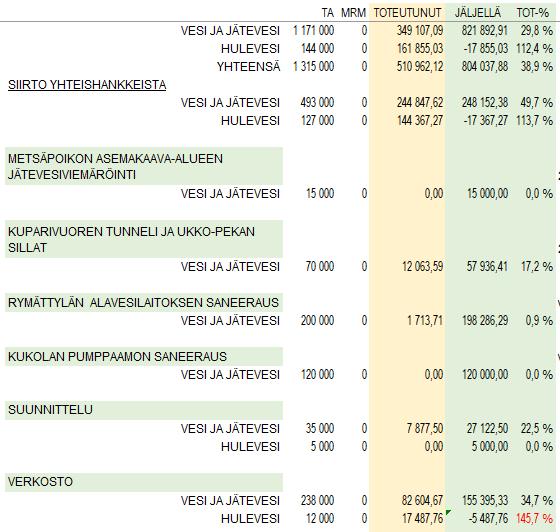Click the TA column header
The width and height of the screenshot is (560, 532).
click(x=328, y=13)
